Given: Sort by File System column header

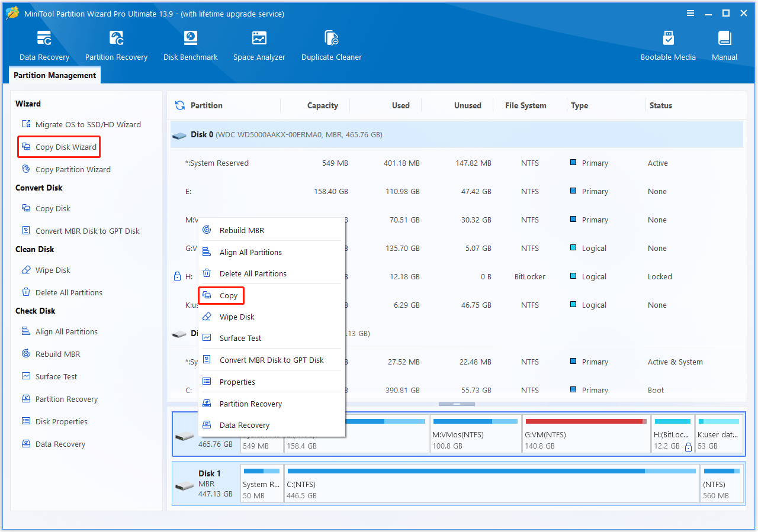Looking at the screenshot, I should (x=526, y=105).
